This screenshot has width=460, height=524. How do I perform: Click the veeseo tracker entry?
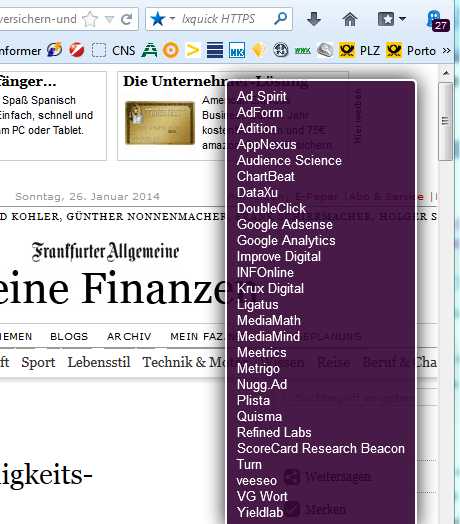coord(256,481)
